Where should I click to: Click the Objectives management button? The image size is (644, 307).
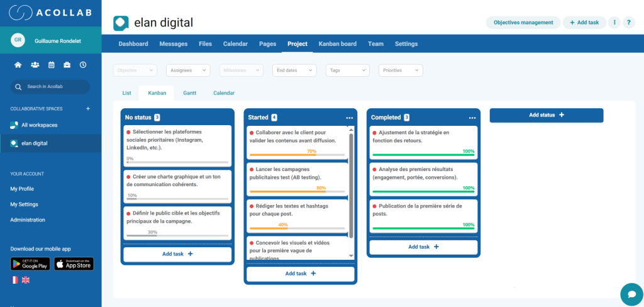(523, 23)
